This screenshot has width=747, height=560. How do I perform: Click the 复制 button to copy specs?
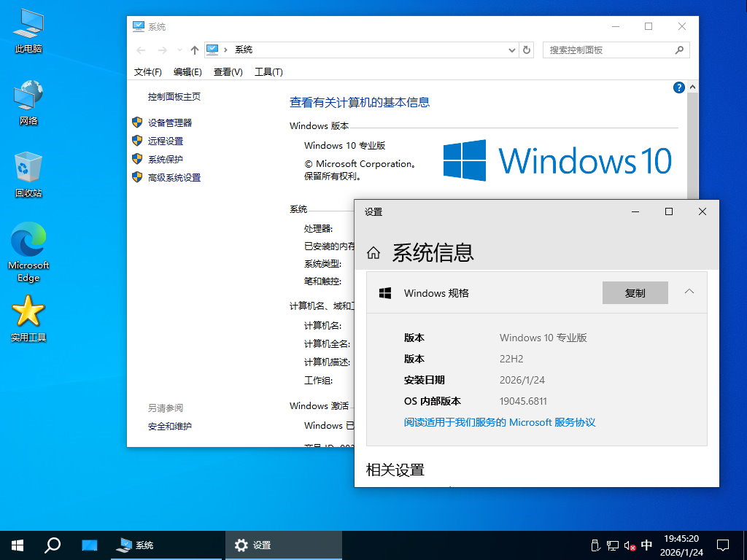(635, 292)
